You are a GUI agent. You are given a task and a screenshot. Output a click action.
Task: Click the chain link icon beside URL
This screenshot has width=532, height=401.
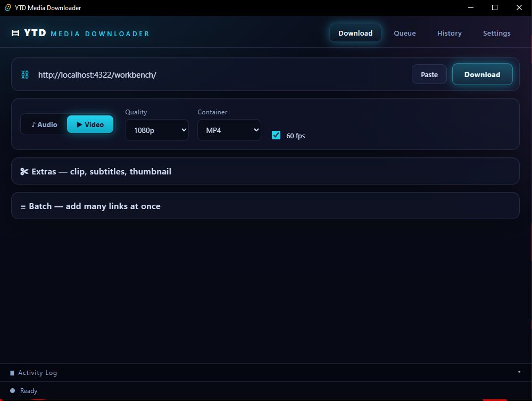pos(25,74)
